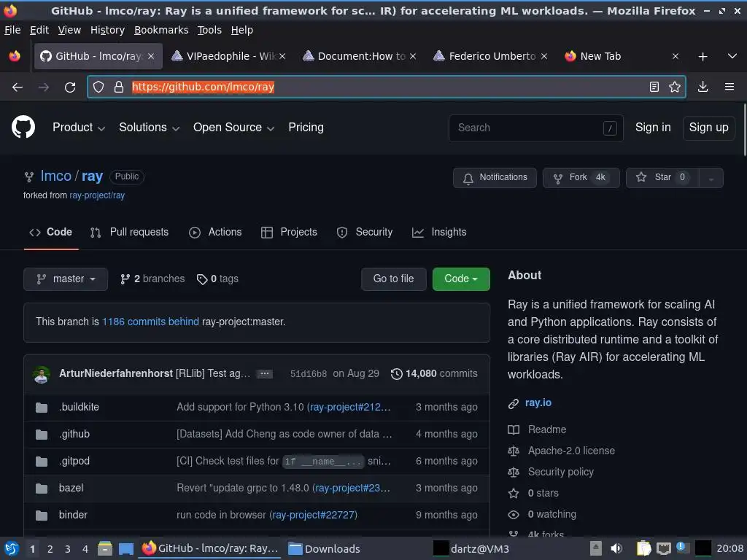This screenshot has width=747, height=560.
Task: Switch to the Insights tab
Action: click(x=439, y=233)
